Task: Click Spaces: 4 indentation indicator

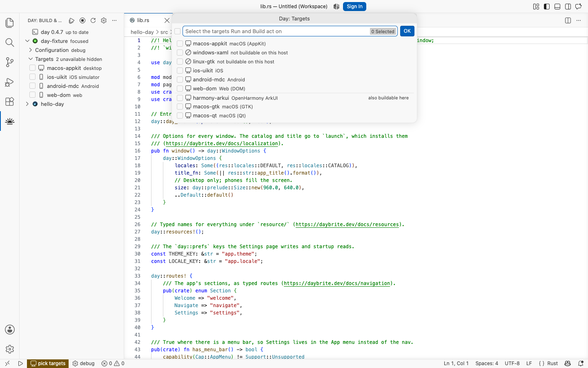Action: [487, 363]
